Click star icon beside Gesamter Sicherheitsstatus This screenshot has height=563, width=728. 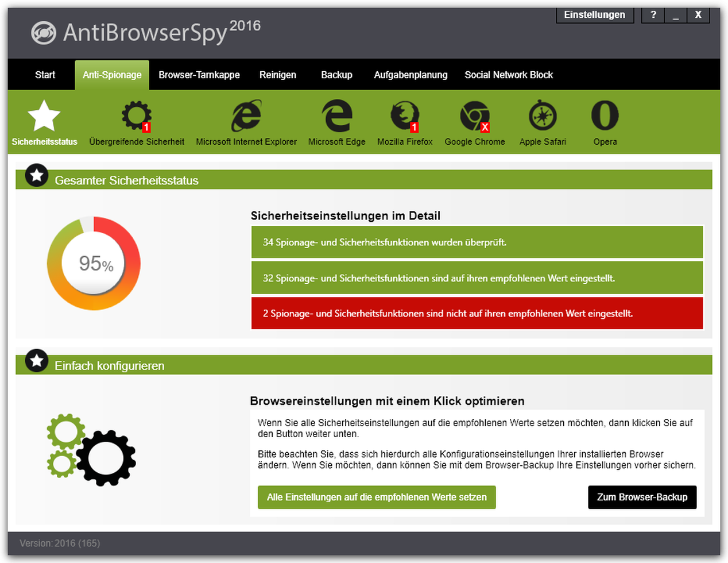pos(37,175)
